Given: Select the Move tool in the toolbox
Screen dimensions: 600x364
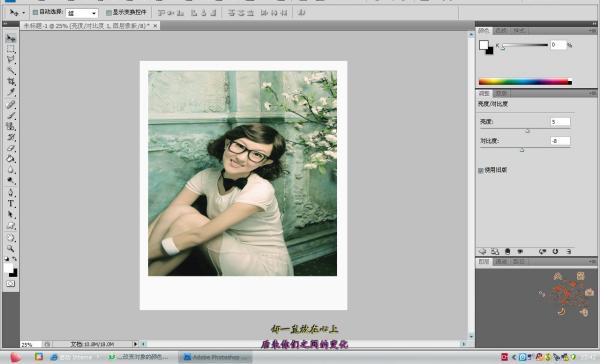Looking at the screenshot, I should (x=10, y=38).
